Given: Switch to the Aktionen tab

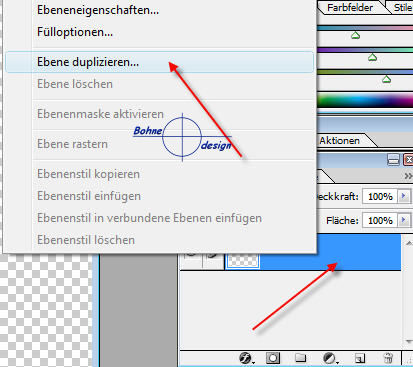Looking at the screenshot, I should (340, 141).
